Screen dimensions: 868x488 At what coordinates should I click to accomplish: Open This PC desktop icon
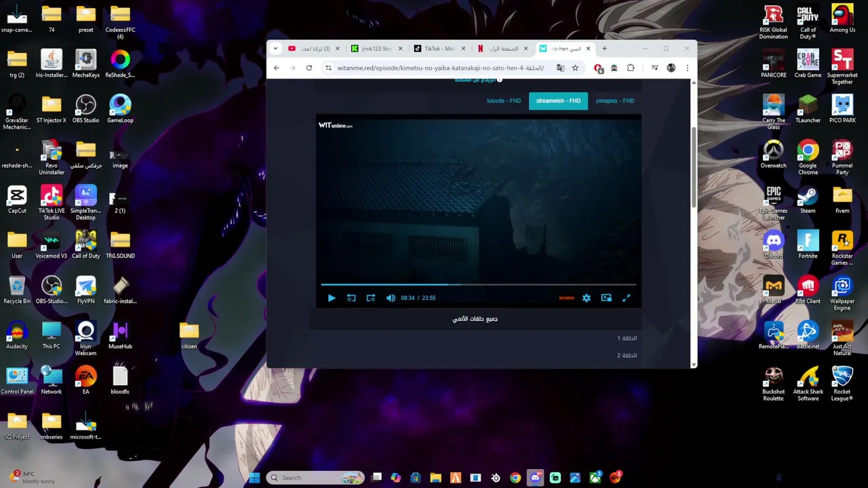click(x=52, y=335)
